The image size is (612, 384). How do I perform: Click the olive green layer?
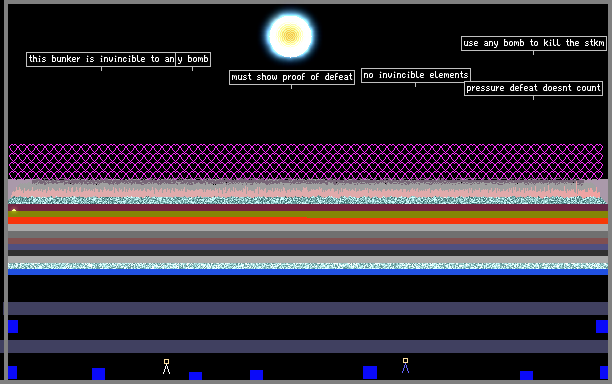click(308, 214)
